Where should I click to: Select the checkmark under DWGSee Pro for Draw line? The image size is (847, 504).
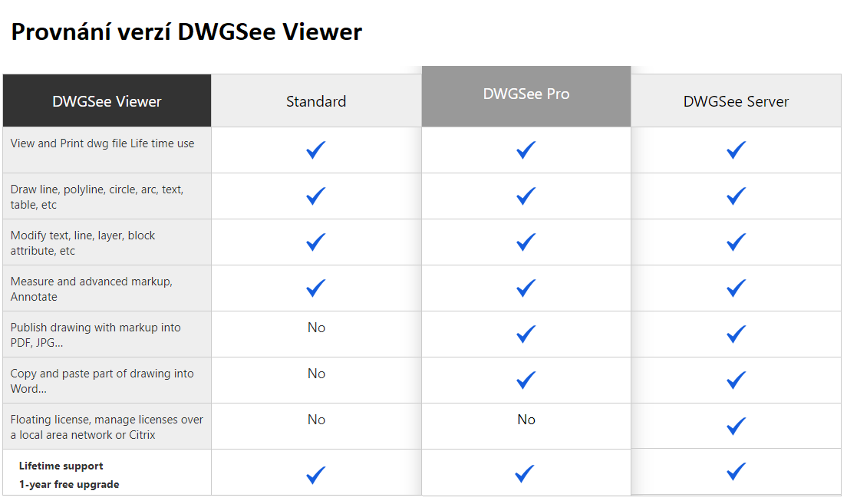(x=526, y=196)
